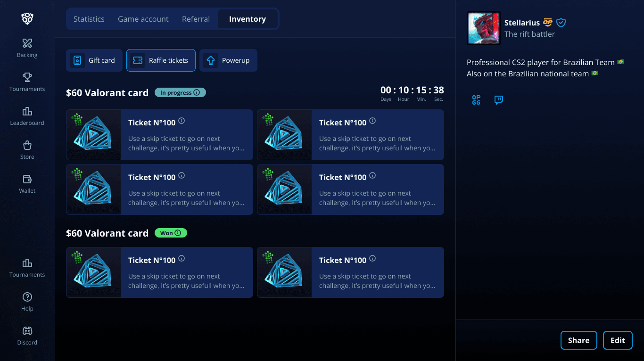This screenshot has height=361, width=644.
Task: Switch to the Referral tab
Action: pyautogui.click(x=196, y=19)
